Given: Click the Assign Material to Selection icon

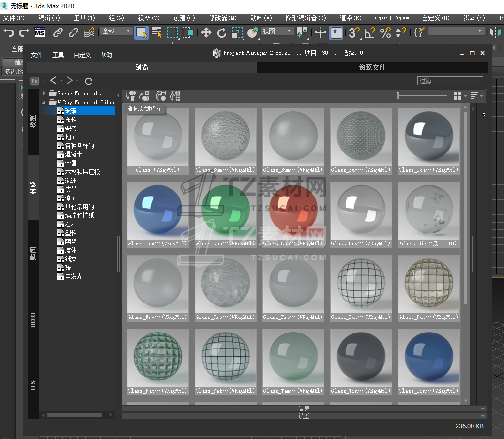Looking at the screenshot, I should (131, 96).
